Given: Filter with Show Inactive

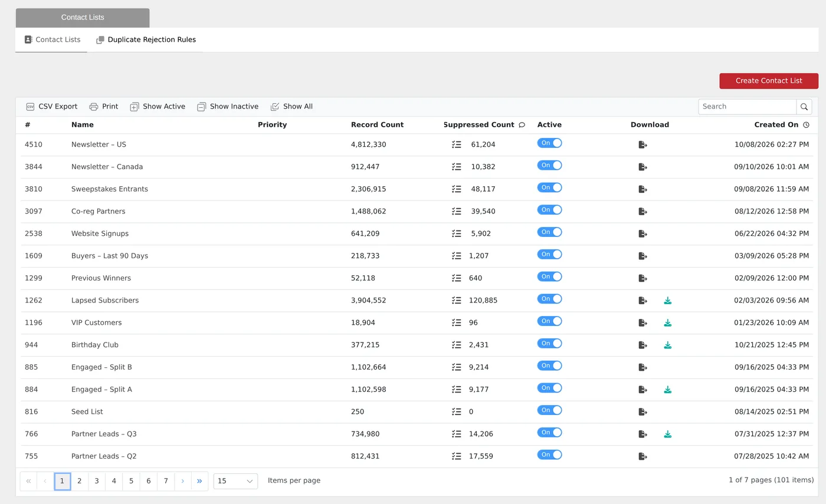Looking at the screenshot, I should click(228, 107).
